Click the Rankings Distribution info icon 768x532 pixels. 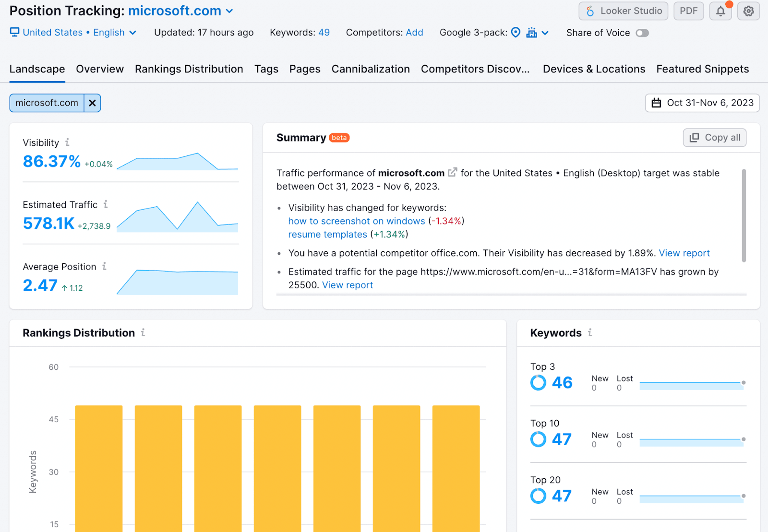click(x=143, y=332)
